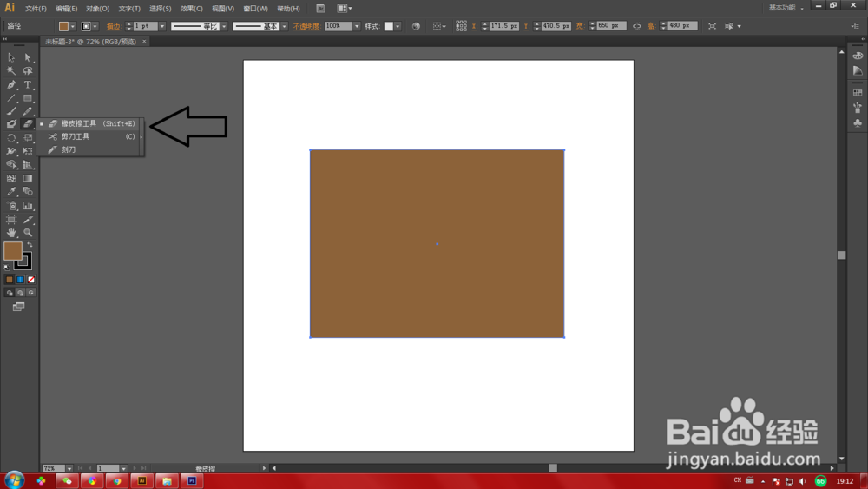Choose 刻刀 from the flyout

(88, 149)
